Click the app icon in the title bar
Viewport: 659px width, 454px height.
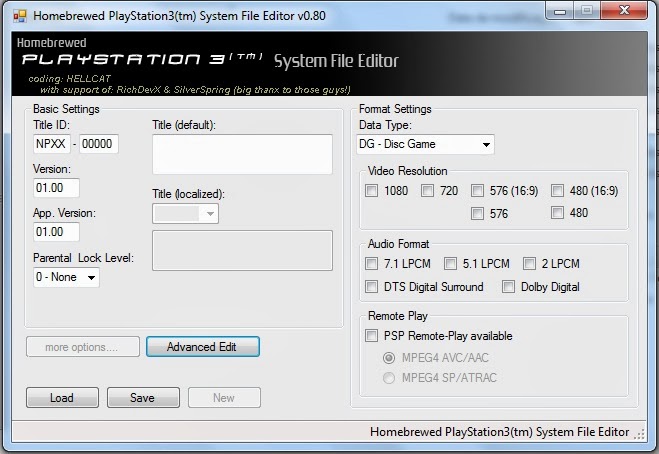pos(20,16)
